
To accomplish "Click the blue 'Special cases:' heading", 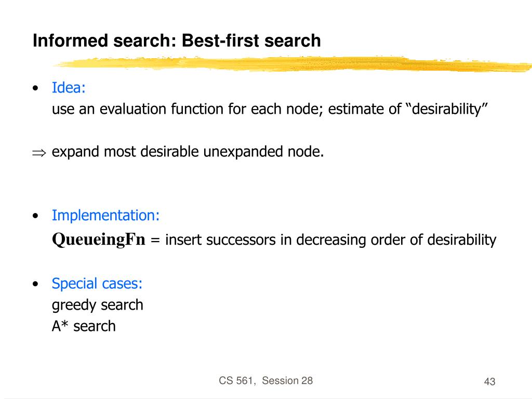I will (97, 283).
